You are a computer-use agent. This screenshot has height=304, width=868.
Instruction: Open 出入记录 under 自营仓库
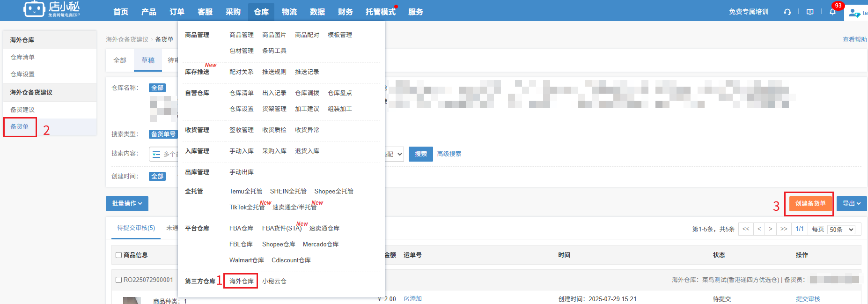click(x=274, y=93)
